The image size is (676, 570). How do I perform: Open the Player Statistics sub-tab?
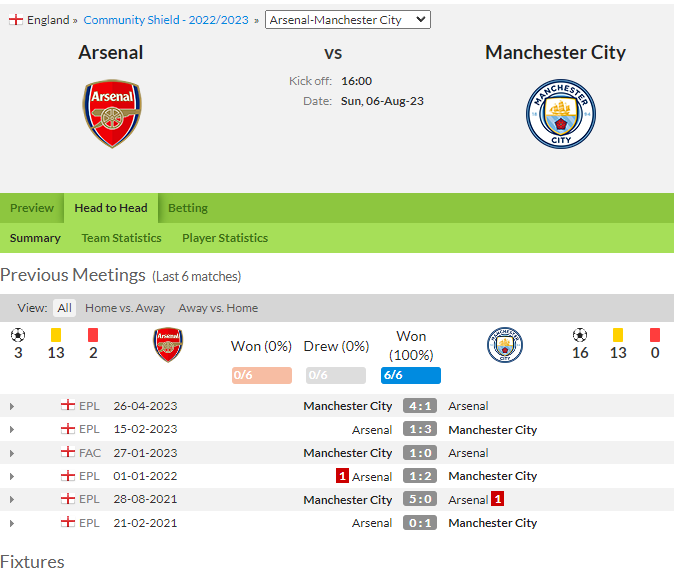click(225, 238)
